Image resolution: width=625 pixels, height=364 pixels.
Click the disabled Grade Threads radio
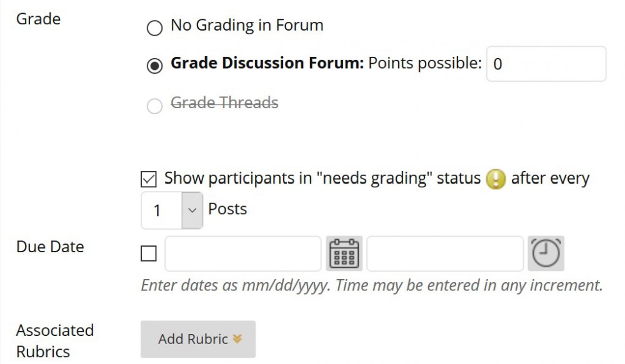(154, 106)
